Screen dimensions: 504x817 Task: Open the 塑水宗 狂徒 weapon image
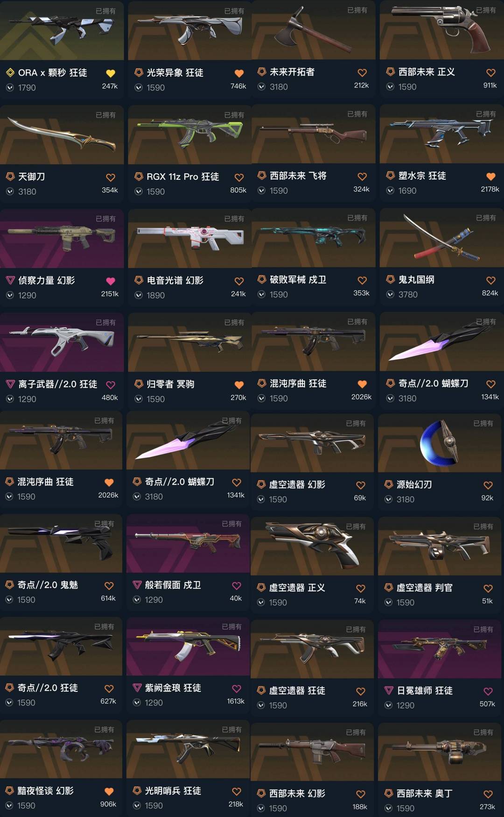pyautogui.click(x=441, y=134)
